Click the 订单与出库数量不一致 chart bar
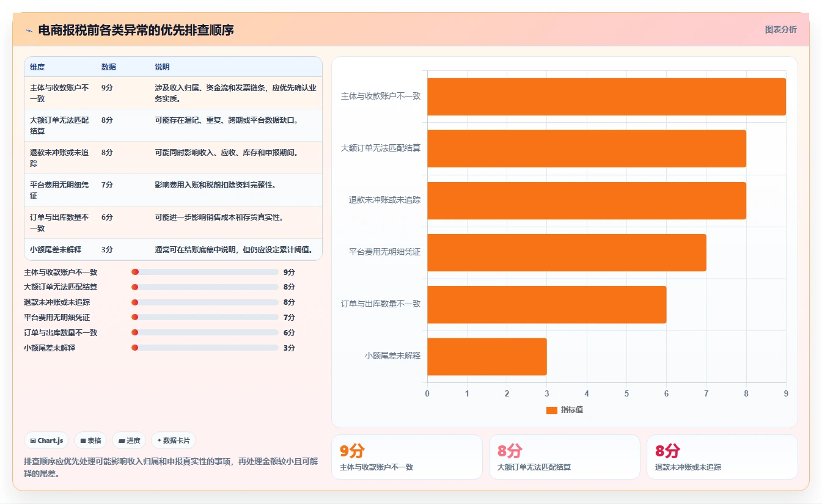Viewport: 822px width, 504px height. coord(546,304)
